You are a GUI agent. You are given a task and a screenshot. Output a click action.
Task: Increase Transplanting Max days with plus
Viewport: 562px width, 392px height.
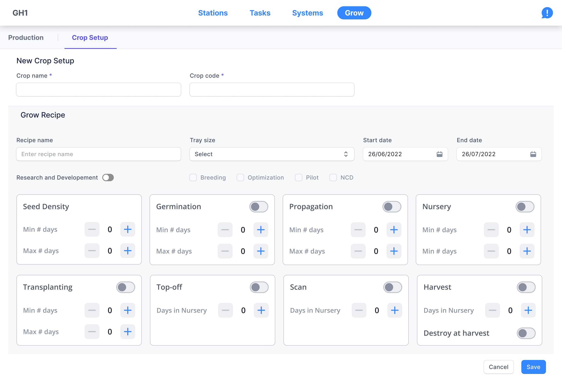pos(128,332)
